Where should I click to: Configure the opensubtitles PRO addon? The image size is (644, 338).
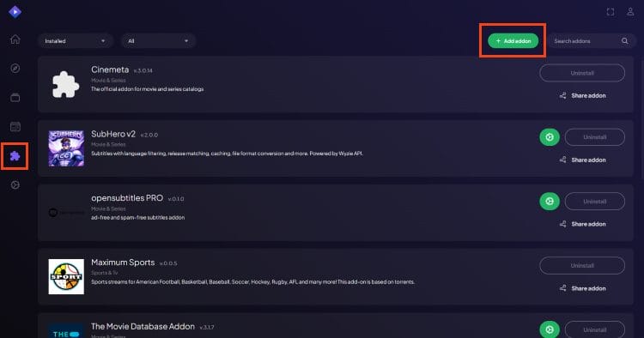coord(550,202)
